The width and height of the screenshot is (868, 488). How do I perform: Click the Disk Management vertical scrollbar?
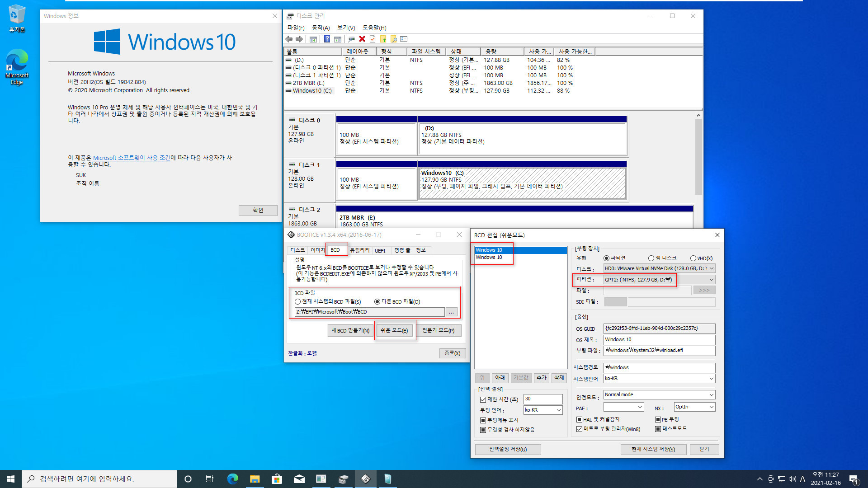(698, 156)
